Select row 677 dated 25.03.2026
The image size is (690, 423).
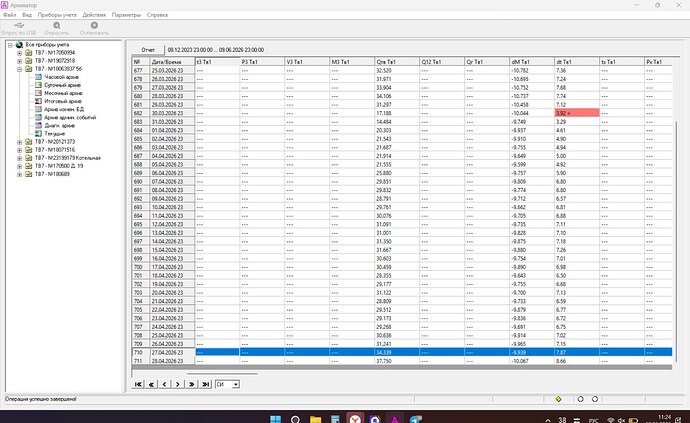tap(402, 70)
